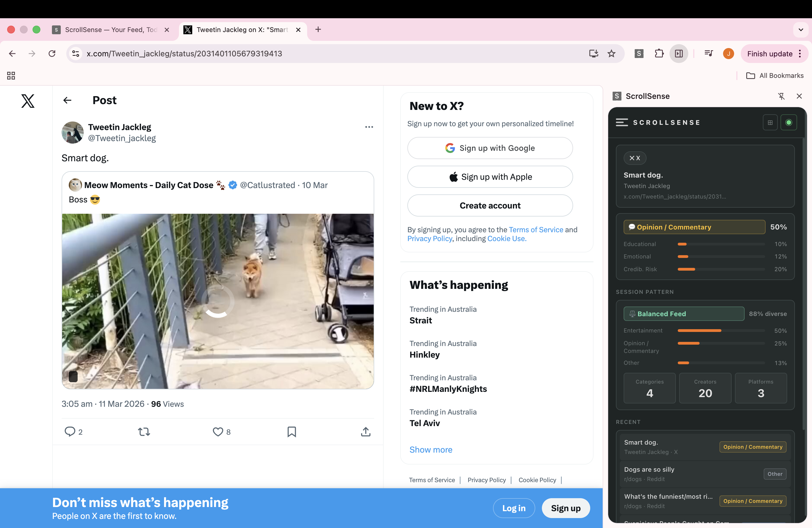This screenshot has width=812, height=528.
Task: Click the retweet icon under the post
Action: (144, 432)
